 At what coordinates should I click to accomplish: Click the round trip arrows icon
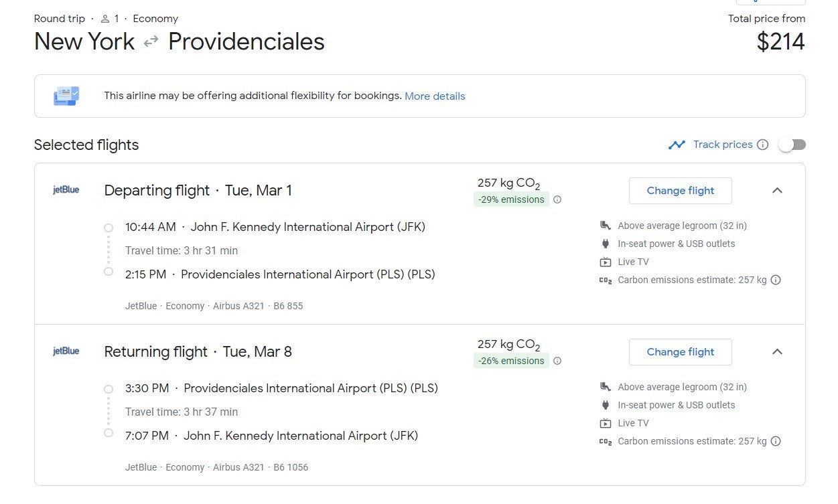coord(151,41)
